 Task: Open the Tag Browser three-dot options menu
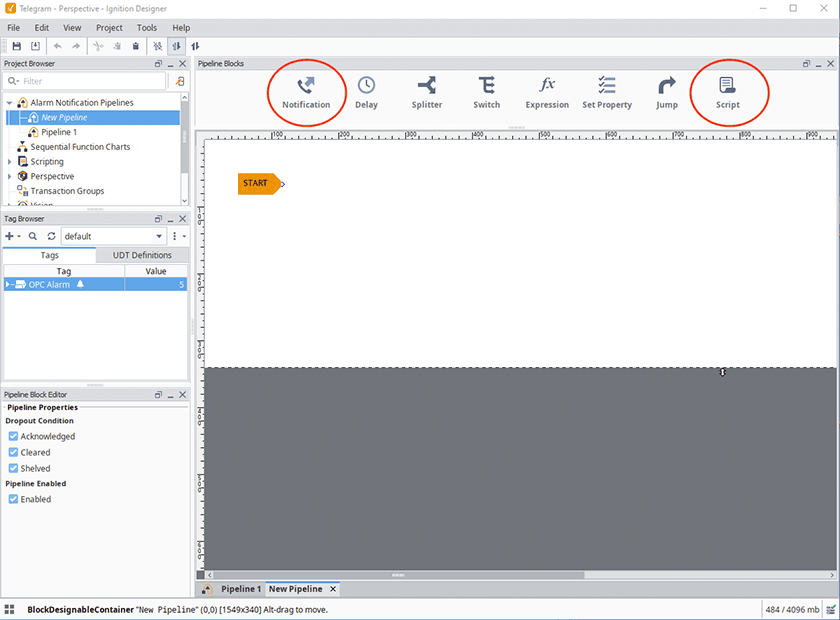[178, 236]
